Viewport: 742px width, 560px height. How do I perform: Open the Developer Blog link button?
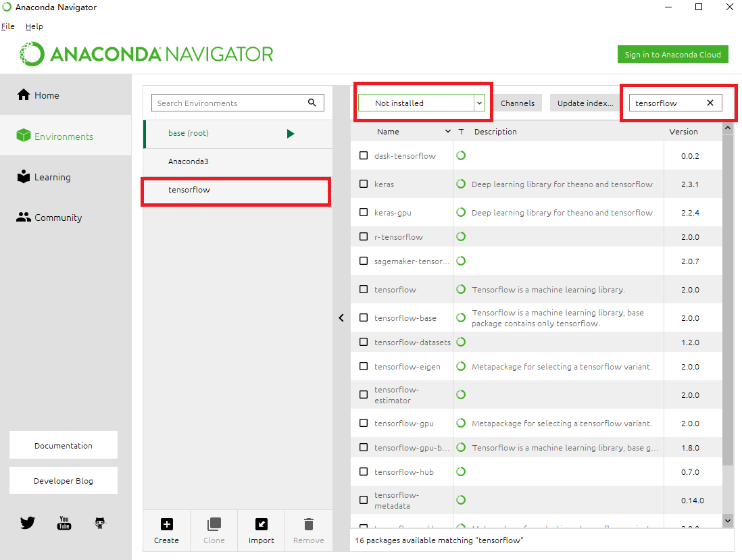(64, 480)
